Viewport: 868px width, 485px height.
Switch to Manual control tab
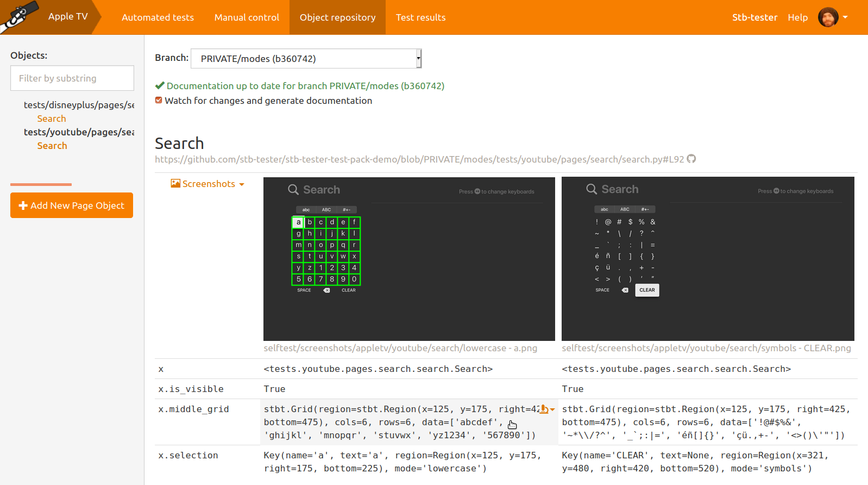tap(247, 17)
